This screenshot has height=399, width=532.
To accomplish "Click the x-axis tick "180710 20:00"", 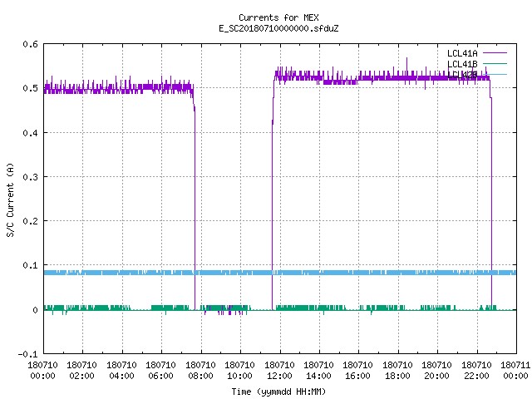I will tap(436, 371).
